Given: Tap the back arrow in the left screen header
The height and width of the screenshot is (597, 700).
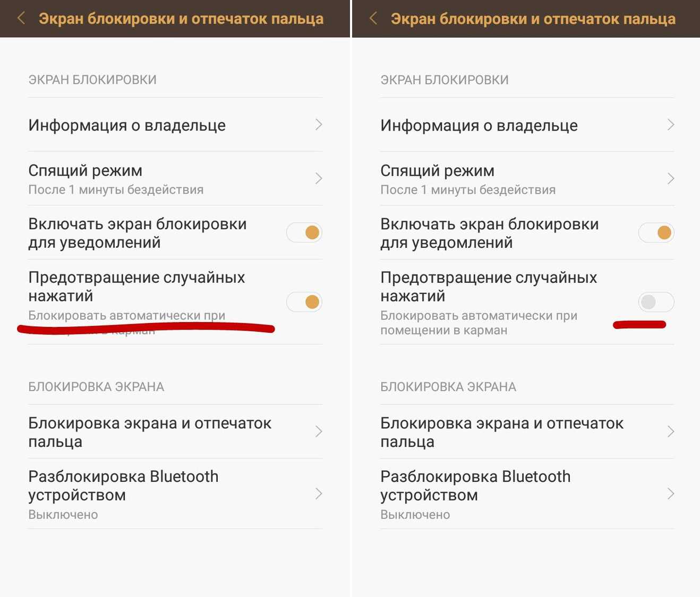Looking at the screenshot, I should click(21, 19).
